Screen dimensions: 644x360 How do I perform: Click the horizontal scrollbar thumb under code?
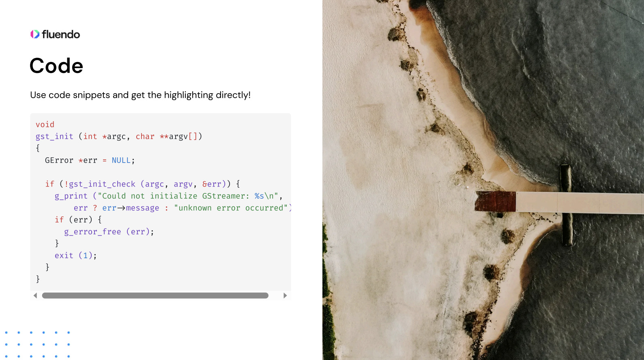[155, 296]
